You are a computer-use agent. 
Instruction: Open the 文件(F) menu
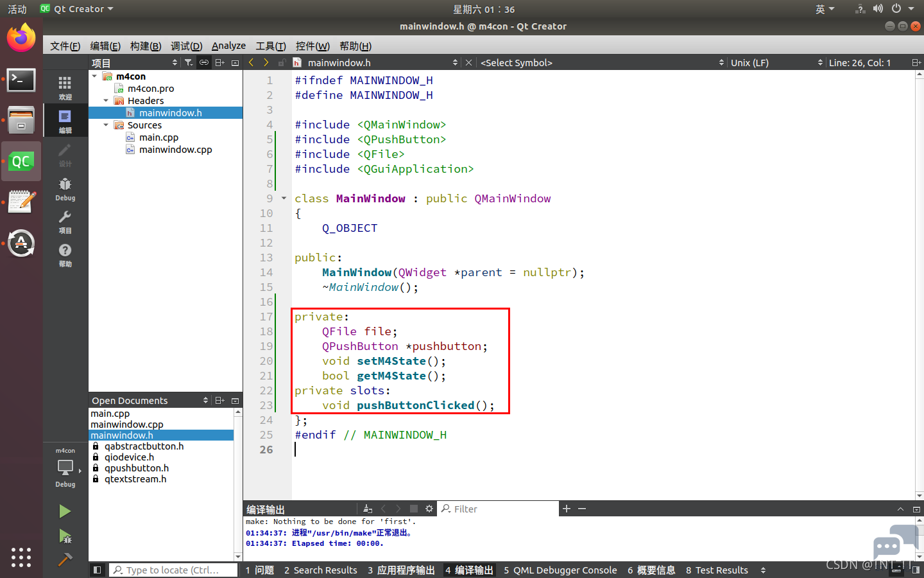(x=65, y=46)
